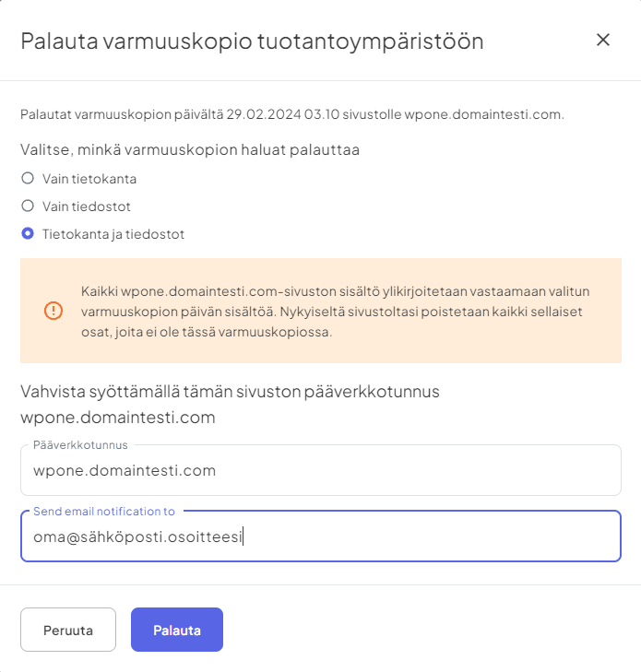Select 'Tietokanta ja tiedostot' radio button
Screen dimensions: 641x672
tap(28, 233)
